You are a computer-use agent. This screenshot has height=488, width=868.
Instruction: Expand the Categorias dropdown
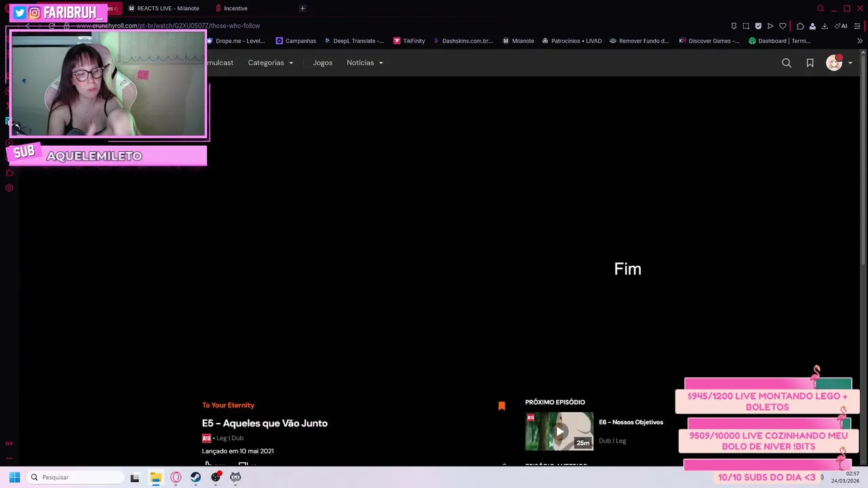click(271, 63)
